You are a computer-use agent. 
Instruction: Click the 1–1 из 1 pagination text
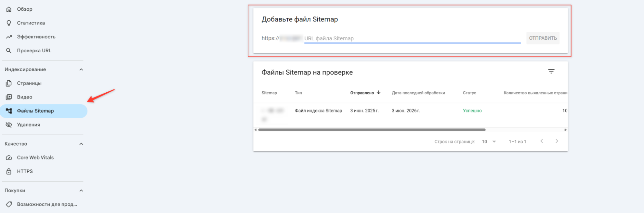(517, 142)
